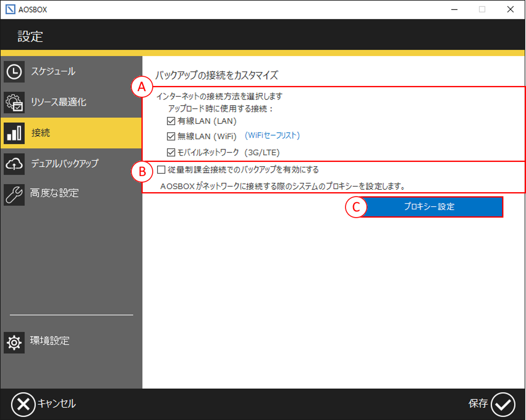Screen dimensions: 526x420
Task: Click the AOSBOX logo in title bar
Action: (11, 9)
